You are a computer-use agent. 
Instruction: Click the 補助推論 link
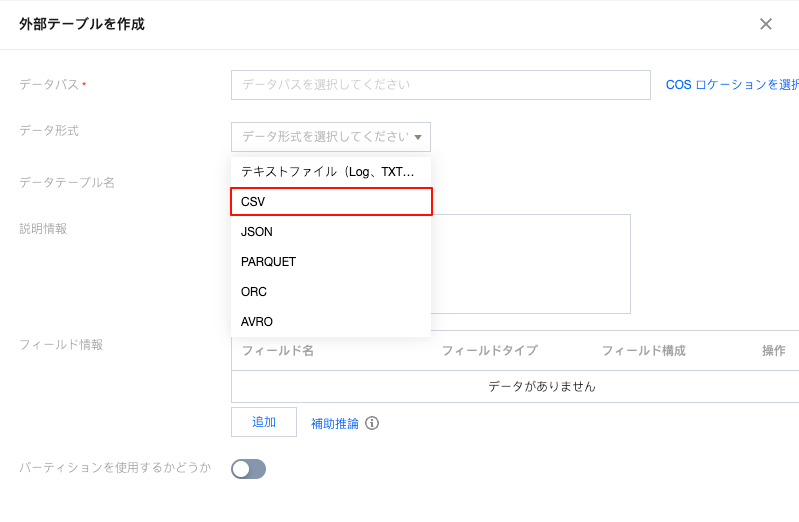point(334,423)
